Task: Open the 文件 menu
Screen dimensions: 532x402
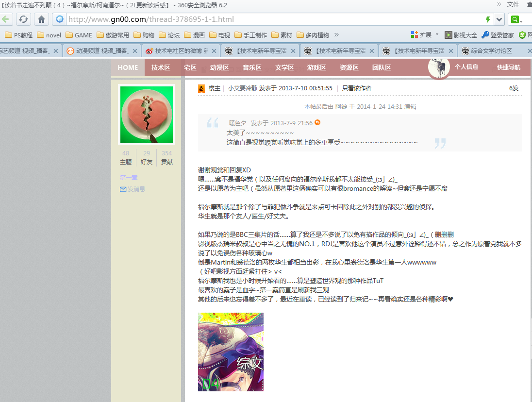Action: 513,4
